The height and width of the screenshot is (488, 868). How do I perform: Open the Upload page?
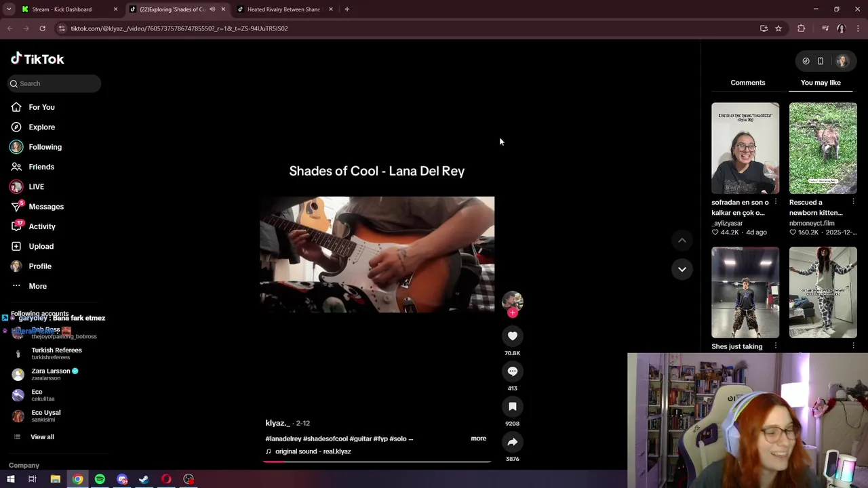click(x=41, y=246)
